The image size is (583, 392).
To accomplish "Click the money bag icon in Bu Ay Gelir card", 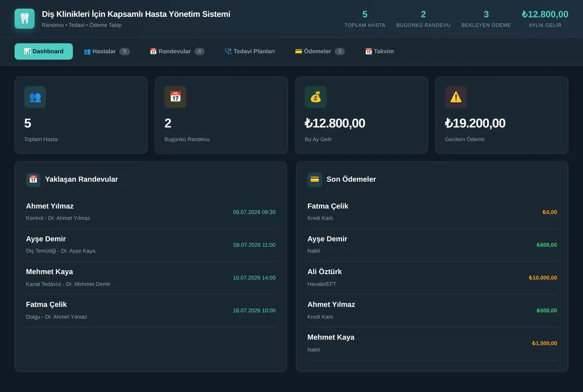I will 316,97.
